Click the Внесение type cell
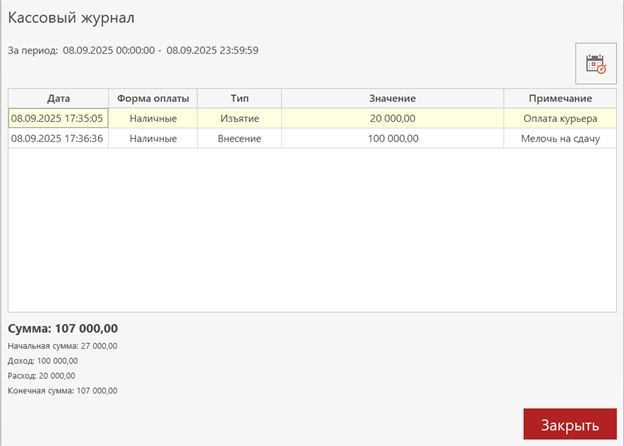Screen dimensions: 624x446 click(x=239, y=139)
